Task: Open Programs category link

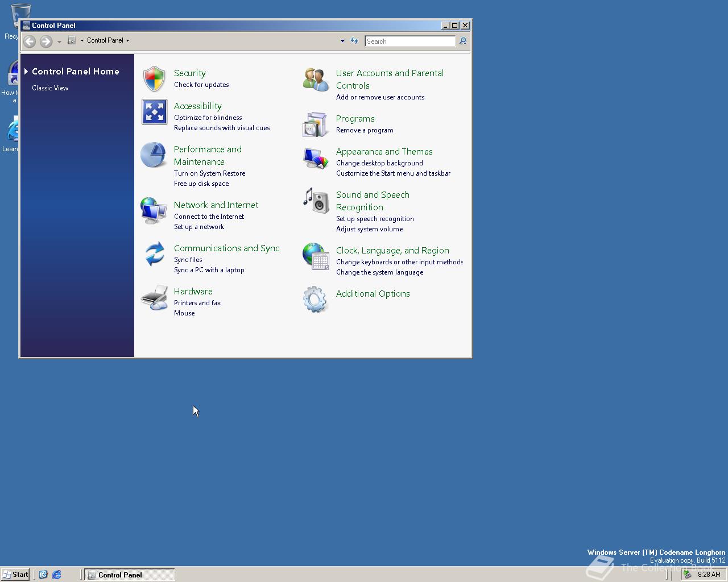Action: coord(355,119)
